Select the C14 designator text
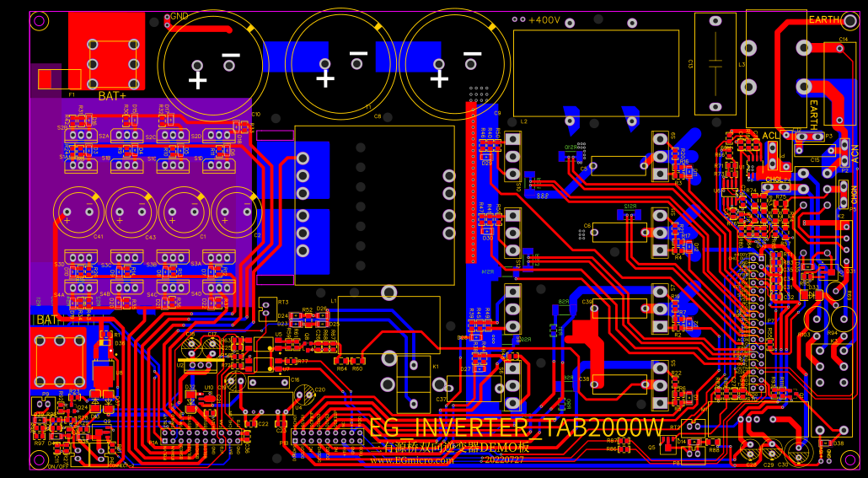The height and width of the screenshot is (478, 868). (x=844, y=40)
